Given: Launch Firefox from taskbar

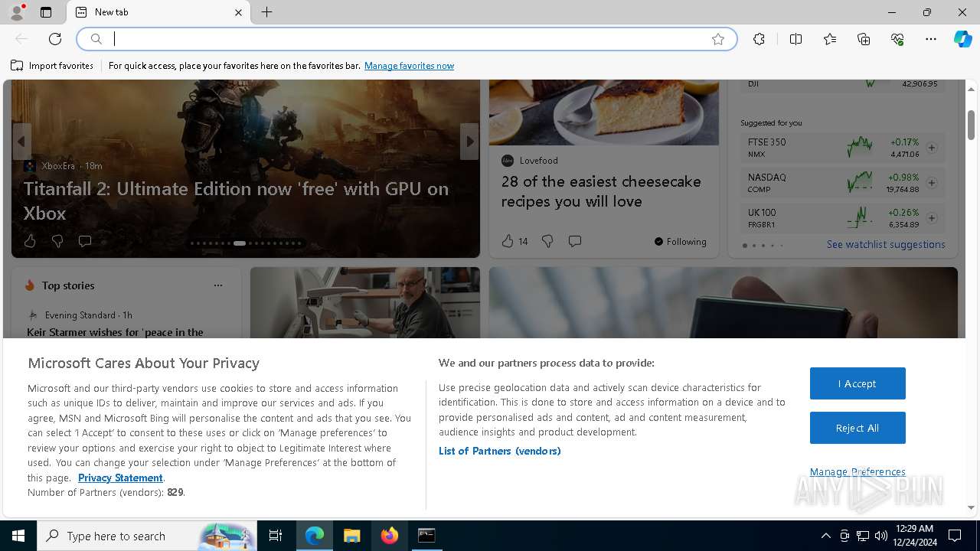Looking at the screenshot, I should [x=390, y=536].
